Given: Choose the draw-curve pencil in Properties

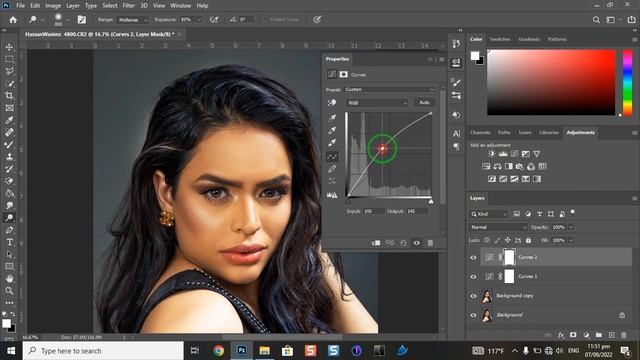Looking at the screenshot, I should pyautogui.click(x=332, y=169).
